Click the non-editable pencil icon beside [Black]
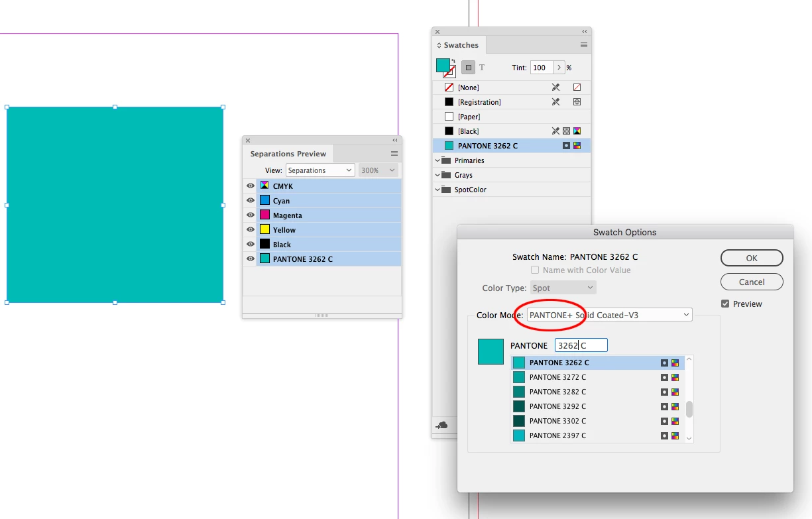This screenshot has height=519, width=812. (x=556, y=131)
